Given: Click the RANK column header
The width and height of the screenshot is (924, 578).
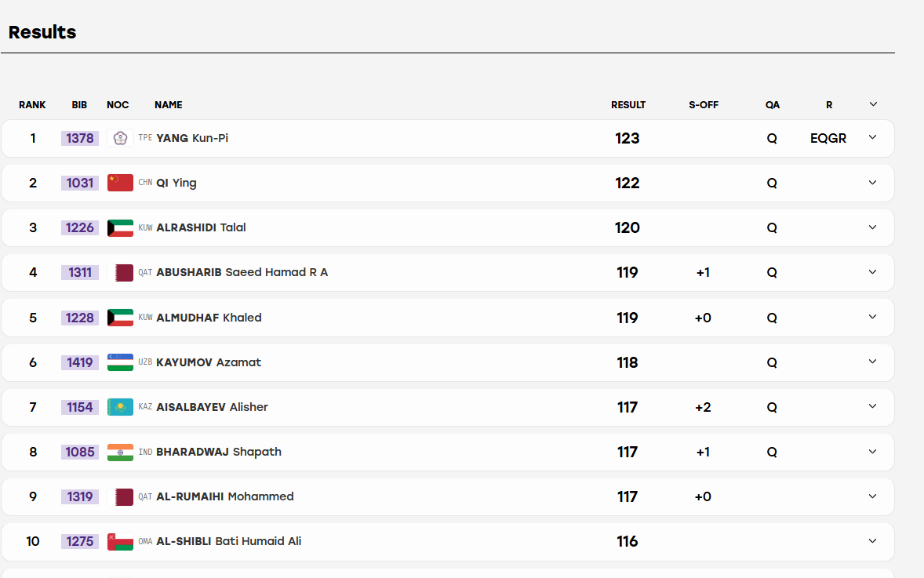Looking at the screenshot, I should point(32,105).
